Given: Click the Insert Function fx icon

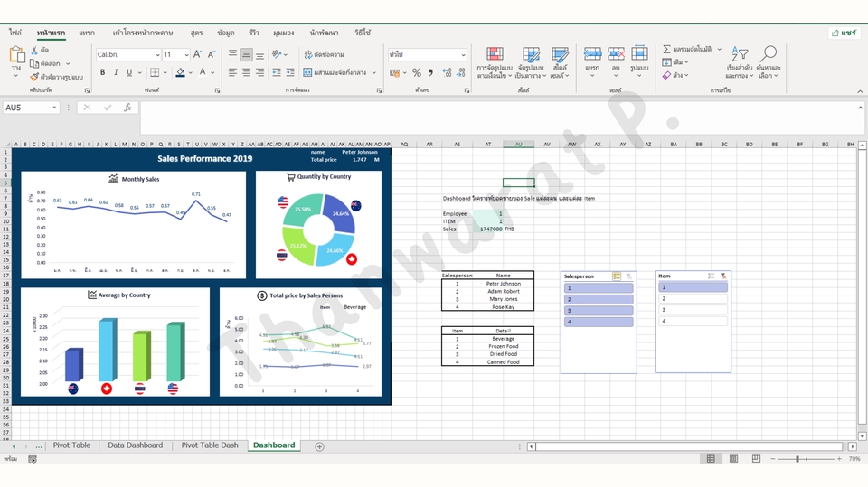Looking at the screenshot, I should 127,108.
